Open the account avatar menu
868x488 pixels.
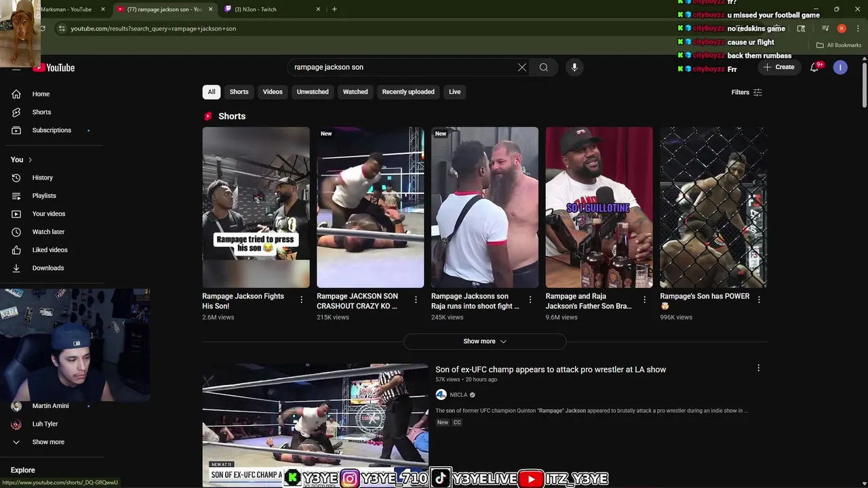[840, 67]
